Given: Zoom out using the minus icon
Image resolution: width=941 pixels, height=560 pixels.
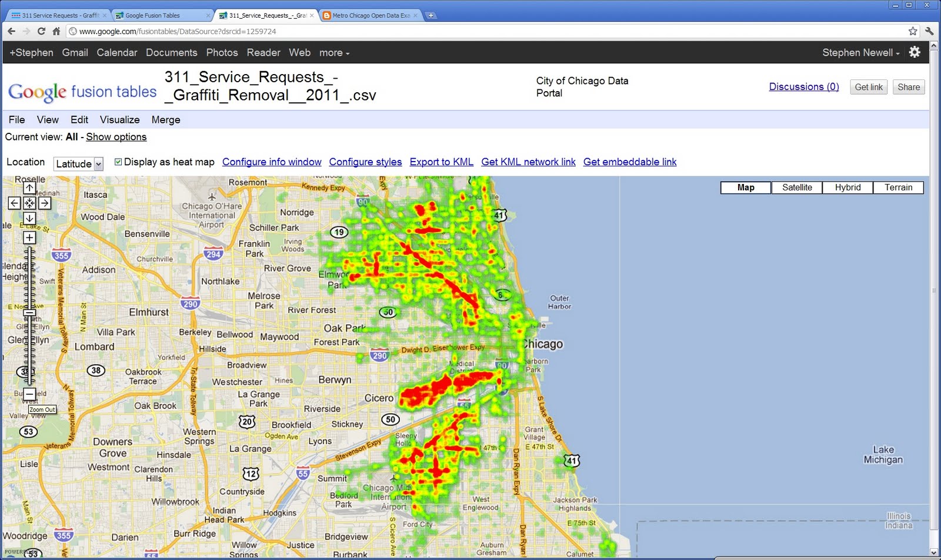Looking at the screenshot, I should click(x=29, y=394).
